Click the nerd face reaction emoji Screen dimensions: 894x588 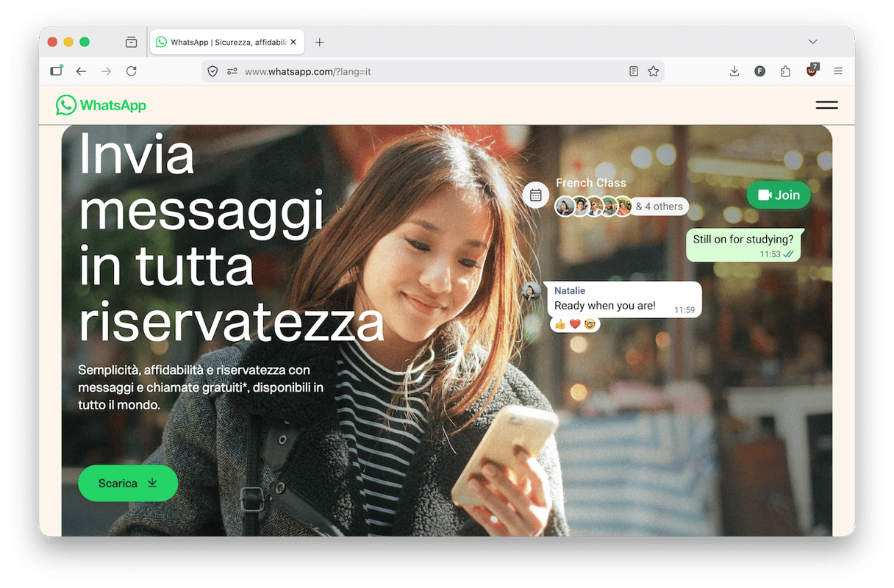(590, 324)
